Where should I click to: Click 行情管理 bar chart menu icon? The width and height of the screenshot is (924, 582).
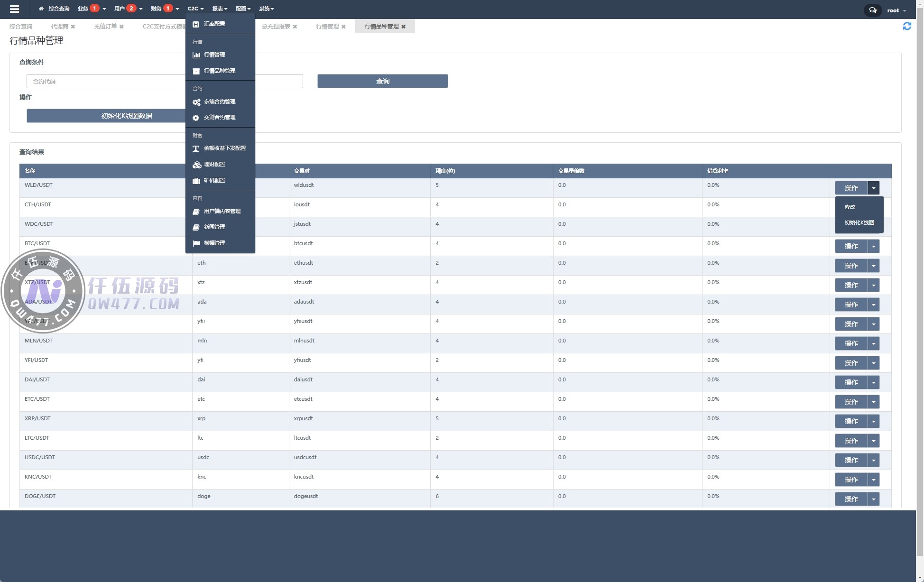point(196,55)
